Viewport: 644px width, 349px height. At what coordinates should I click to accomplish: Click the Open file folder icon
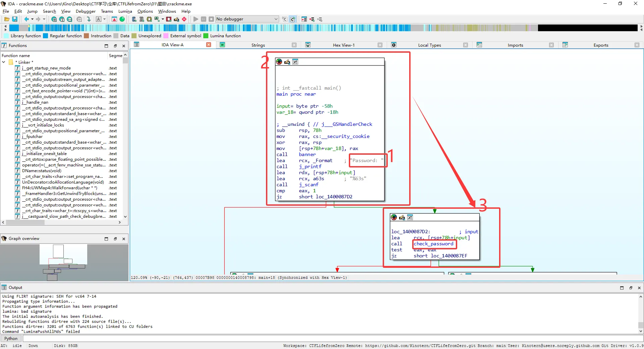click(x=7, y=19)
